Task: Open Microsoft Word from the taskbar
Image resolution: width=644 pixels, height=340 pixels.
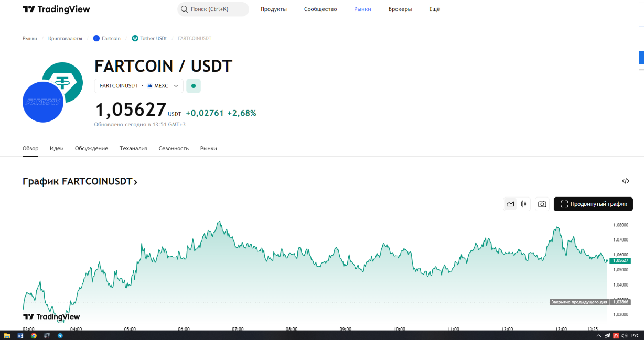Action: point(21,335)
